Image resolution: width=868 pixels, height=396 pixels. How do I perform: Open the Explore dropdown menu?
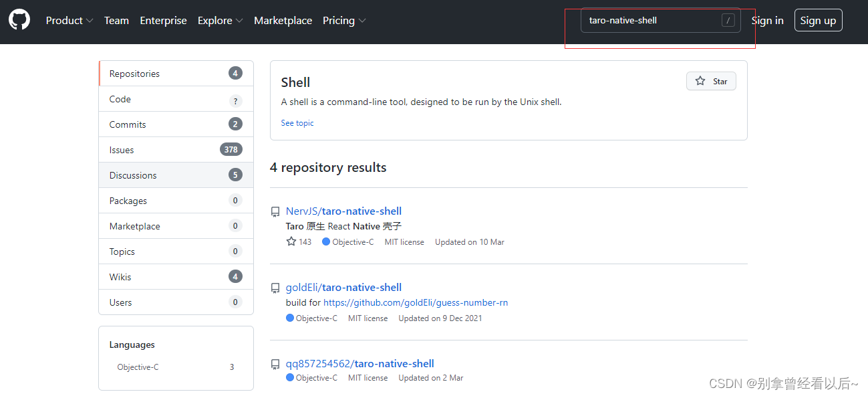[220, 21]
